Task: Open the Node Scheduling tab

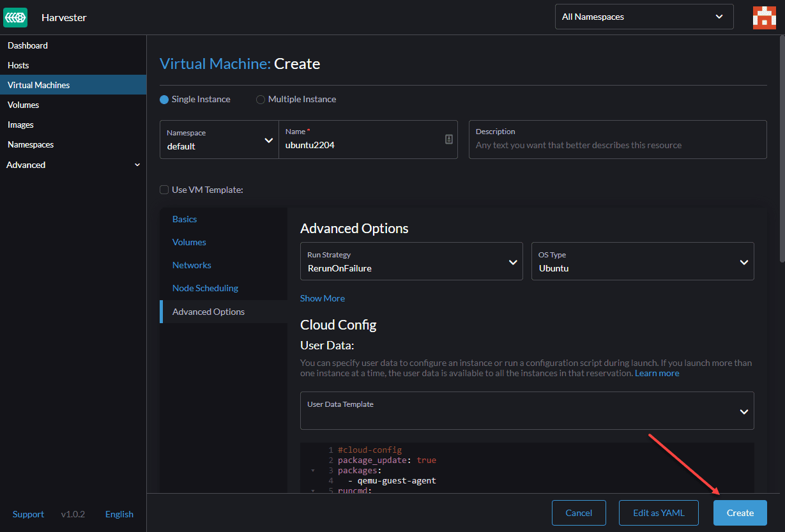Action: (x=205, y=288)
